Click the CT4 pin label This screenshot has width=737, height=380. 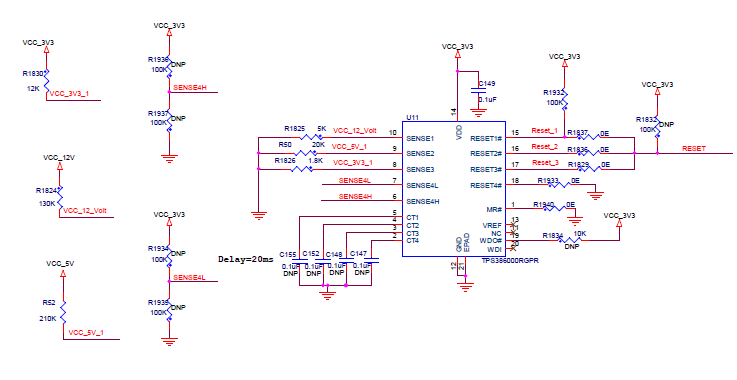(x=413, y=241)
